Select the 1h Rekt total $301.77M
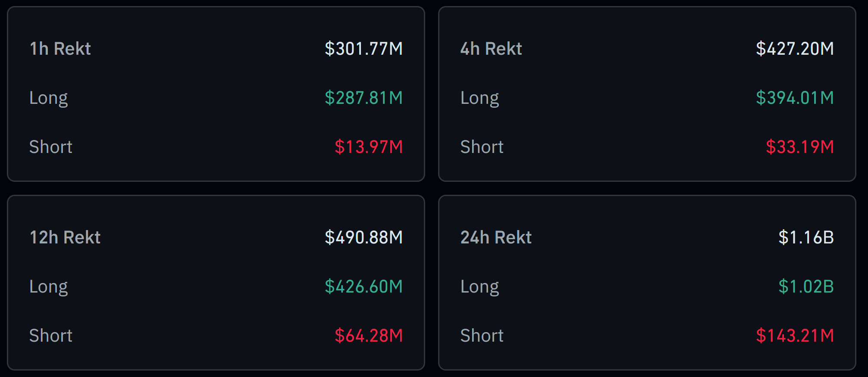 point(364,49)
